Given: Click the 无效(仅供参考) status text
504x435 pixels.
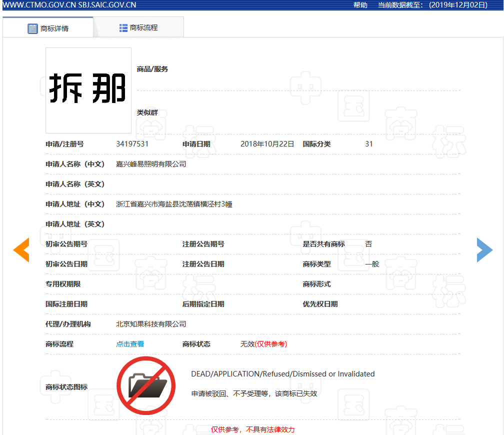Looking at the screenshot, I should click(263, 343).
